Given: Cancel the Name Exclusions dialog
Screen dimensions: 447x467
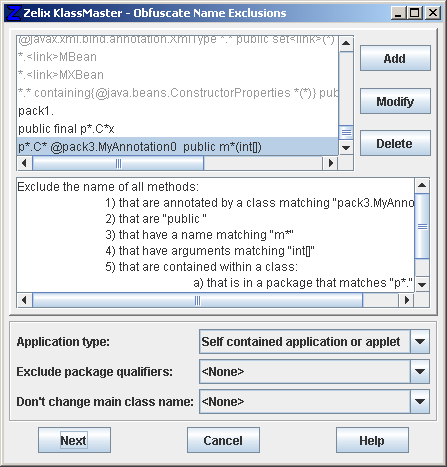Looking at the screenshot, I should (223, 440).
